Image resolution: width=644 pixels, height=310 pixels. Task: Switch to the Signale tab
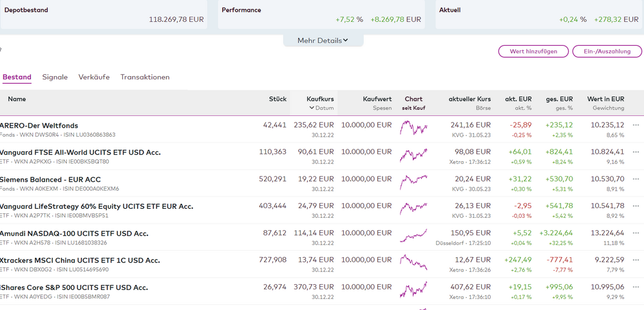[x=55, y=77]
